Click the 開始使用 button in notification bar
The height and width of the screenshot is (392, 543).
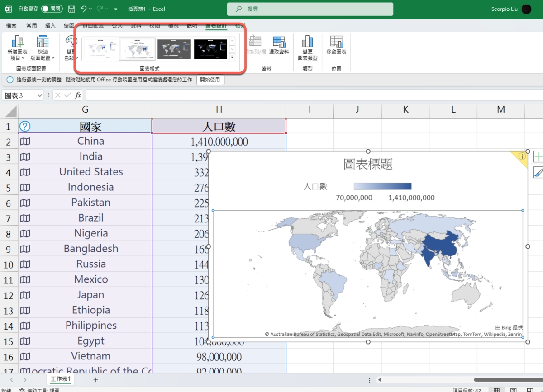click(x=210, y=80)
